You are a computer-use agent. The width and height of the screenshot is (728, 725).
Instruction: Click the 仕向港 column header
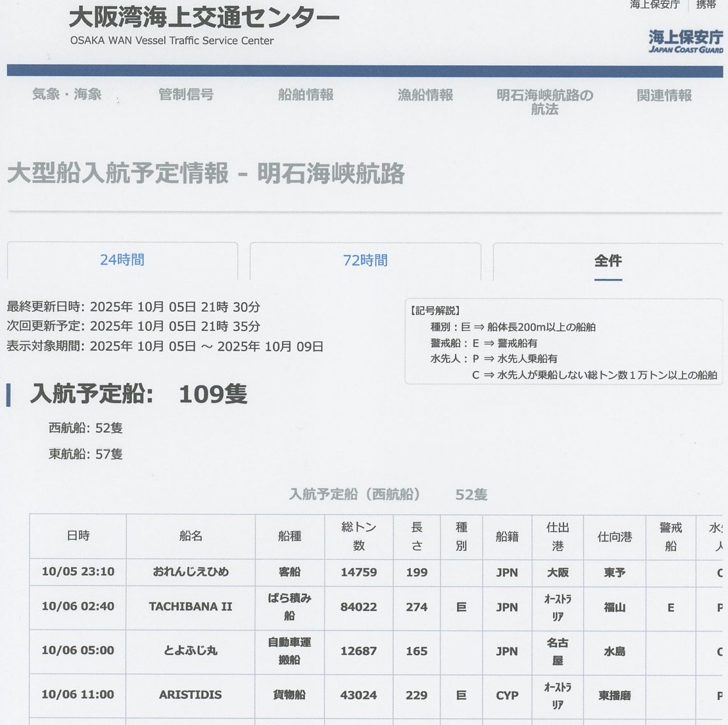614,537
